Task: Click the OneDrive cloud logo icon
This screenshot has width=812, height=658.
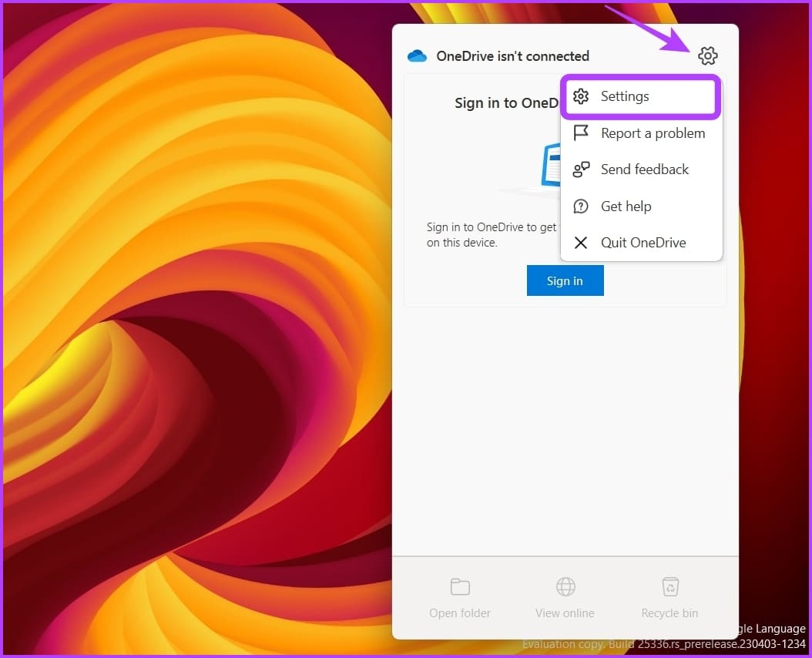Action: (x=417, y=56)
